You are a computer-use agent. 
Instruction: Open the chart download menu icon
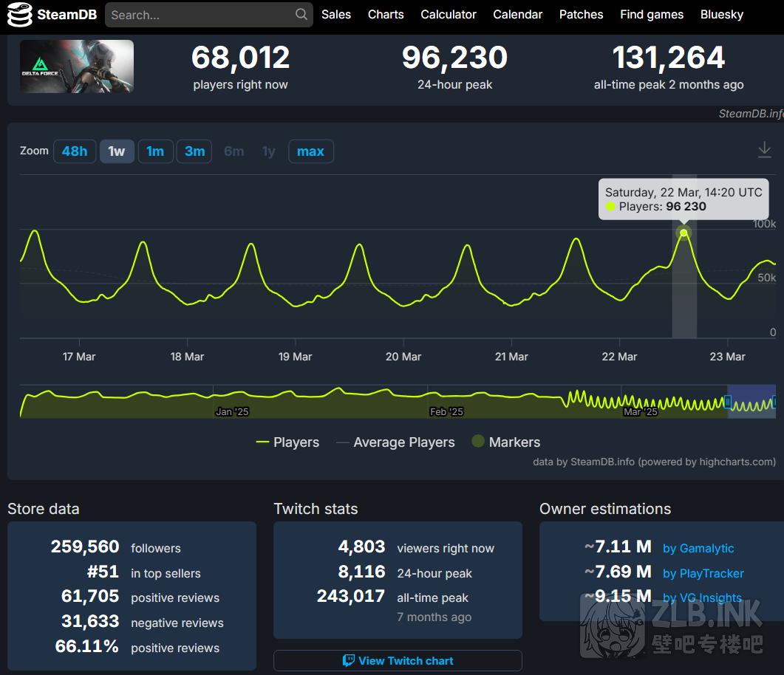[764, 150]
